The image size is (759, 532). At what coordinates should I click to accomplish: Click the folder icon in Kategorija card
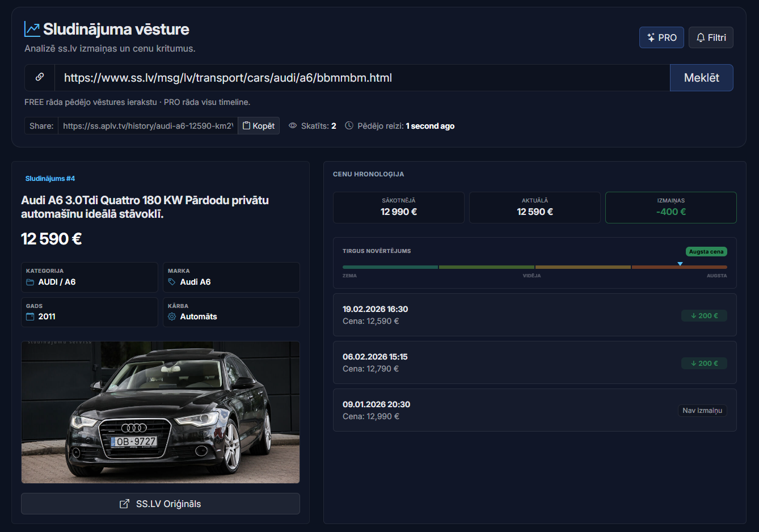click(x=30, y=282)
